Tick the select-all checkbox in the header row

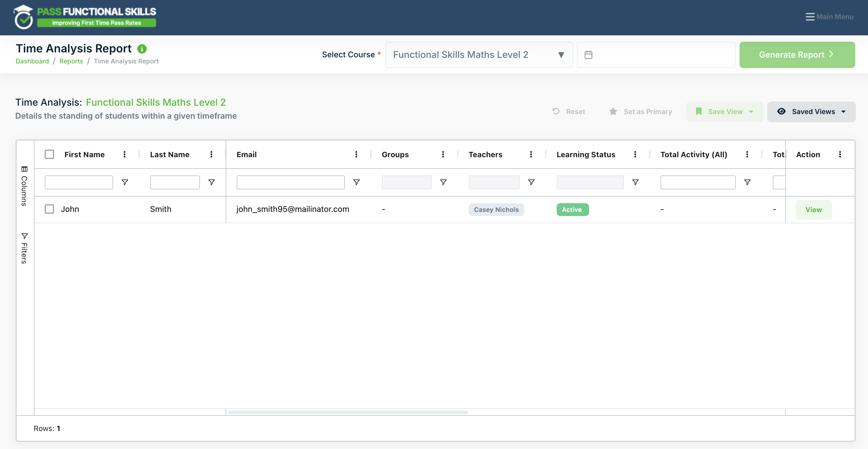49,154
